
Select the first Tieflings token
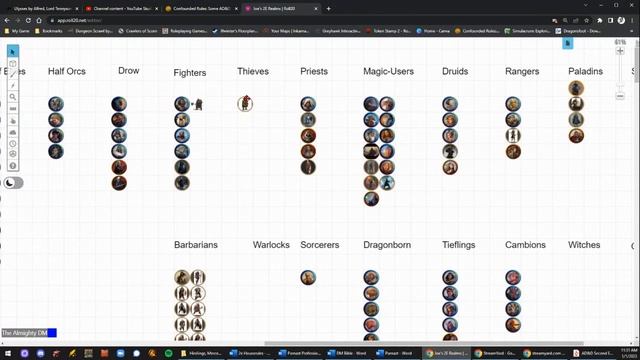[450, 278]
